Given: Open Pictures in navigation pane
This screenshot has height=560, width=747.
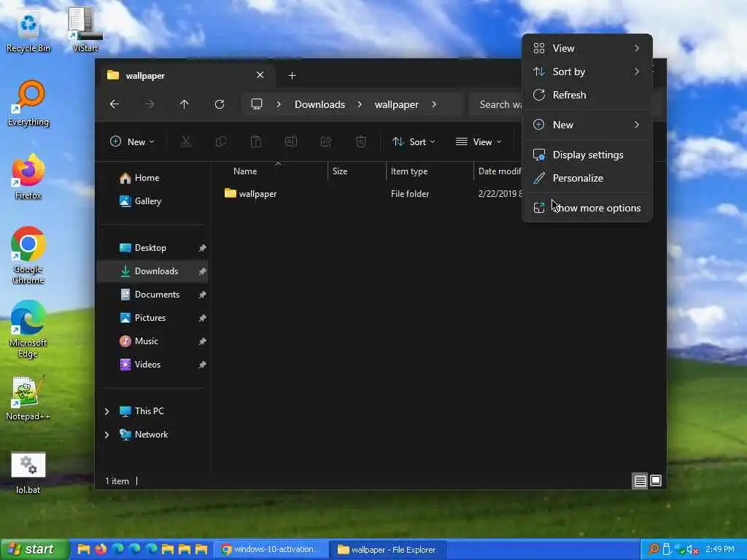Looking at the screenshot, I should coord(153,318).
